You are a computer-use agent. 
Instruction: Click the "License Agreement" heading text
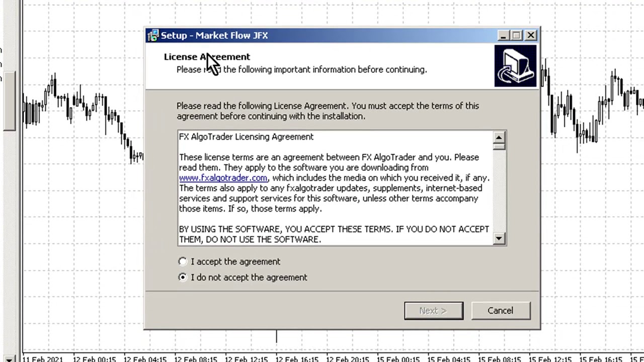point(207,57)
